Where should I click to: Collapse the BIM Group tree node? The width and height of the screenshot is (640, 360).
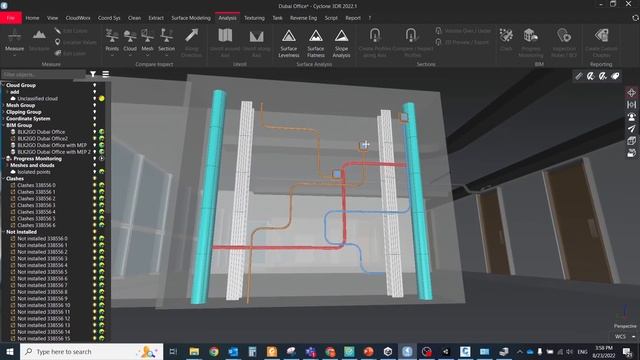tap(3, 125)
